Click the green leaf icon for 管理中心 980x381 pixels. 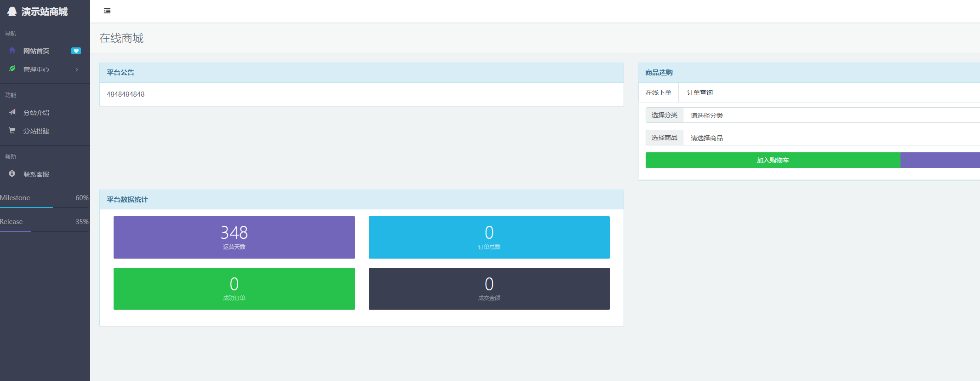[x=12, y=69]
